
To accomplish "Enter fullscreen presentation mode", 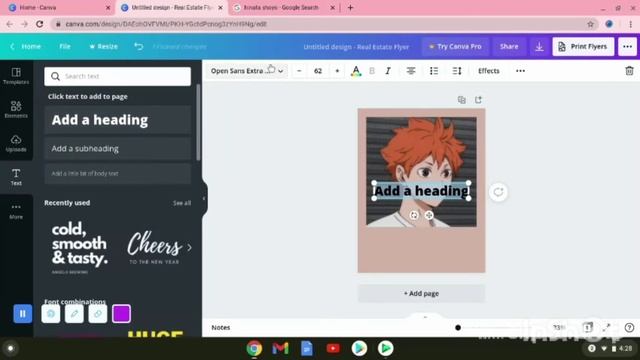I will (x=607, y=327).
